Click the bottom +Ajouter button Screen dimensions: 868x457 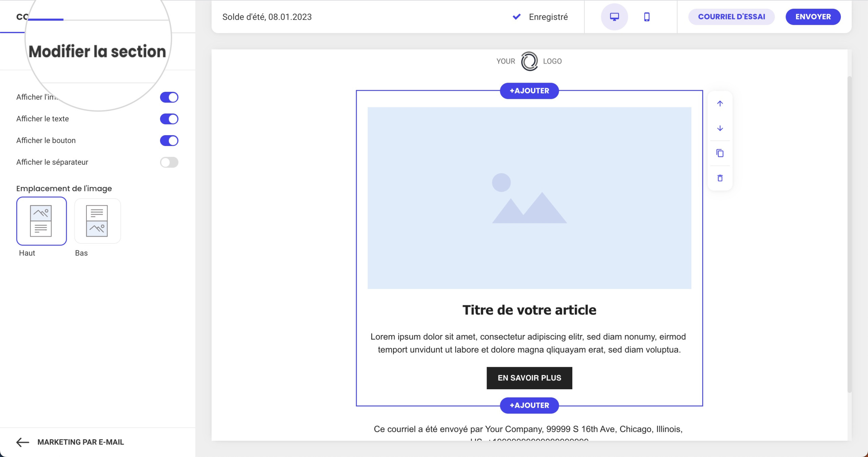click(x=529, y=405)
